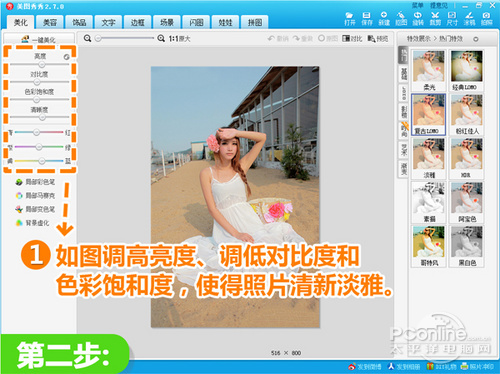Select the 影楼 vertical effects tab
Viewport: 500px width, 374px height.
(403, 112)
